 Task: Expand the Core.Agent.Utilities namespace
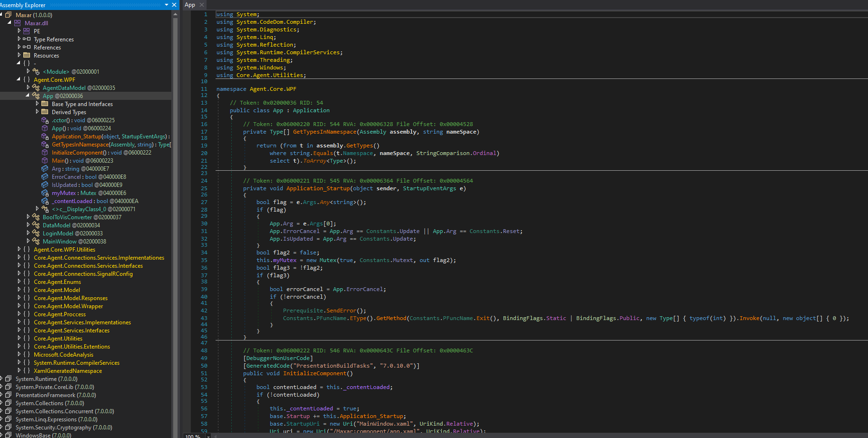(x=19, y=339)
